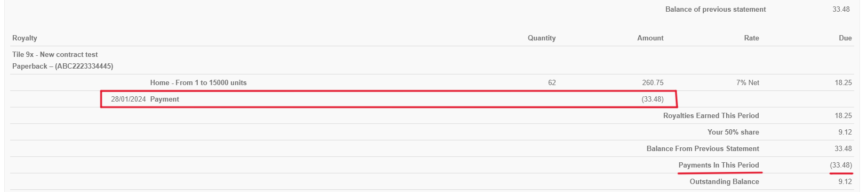This screenshot has width=868, height=192.
Task: Click the Rate column header
Action: [x=752, y=38]
